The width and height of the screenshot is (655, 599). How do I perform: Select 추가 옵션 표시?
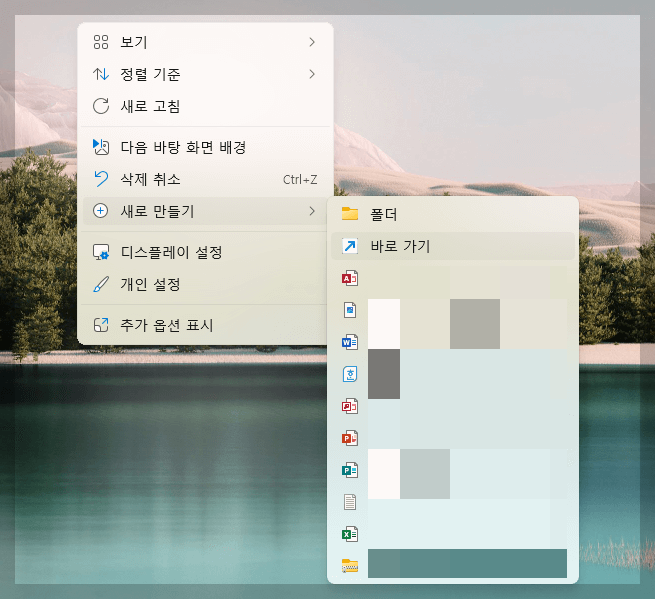pos(205,325)
